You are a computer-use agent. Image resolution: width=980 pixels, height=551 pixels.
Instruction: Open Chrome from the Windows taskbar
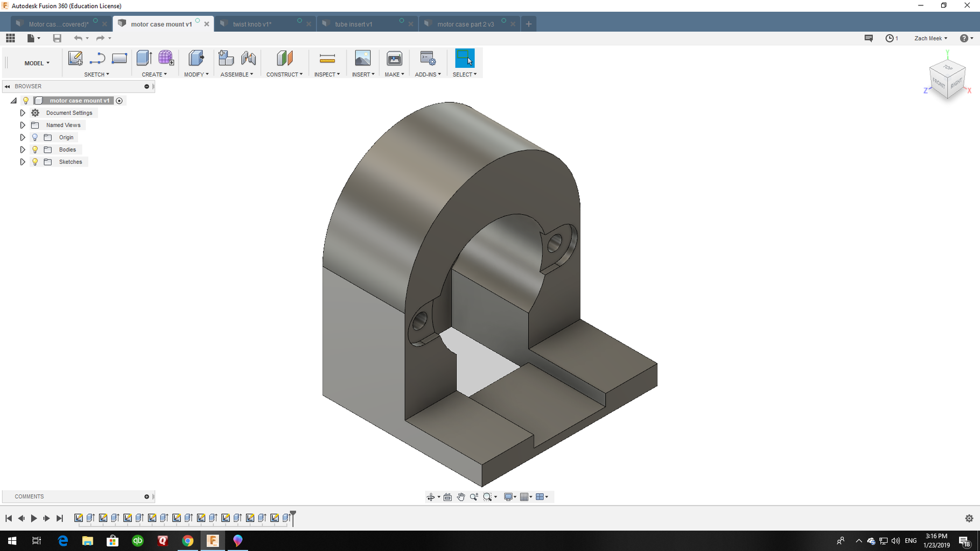click(x=187, y=541)
